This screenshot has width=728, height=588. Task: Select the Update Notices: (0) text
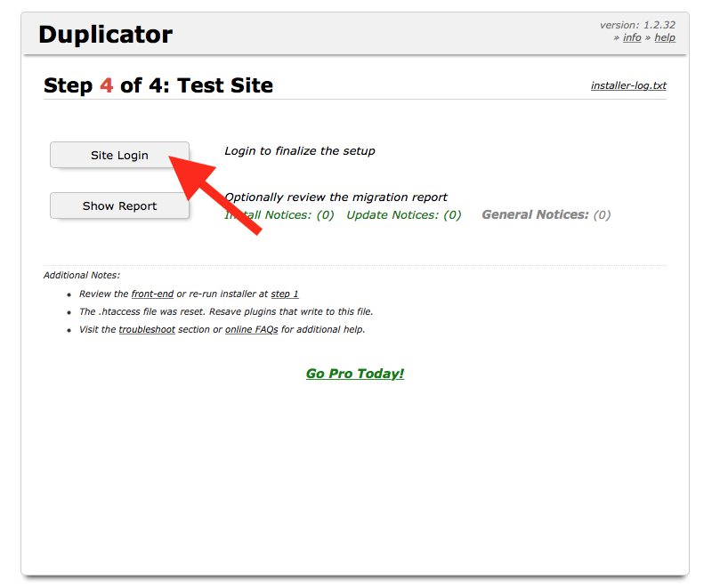pos(403,215)
